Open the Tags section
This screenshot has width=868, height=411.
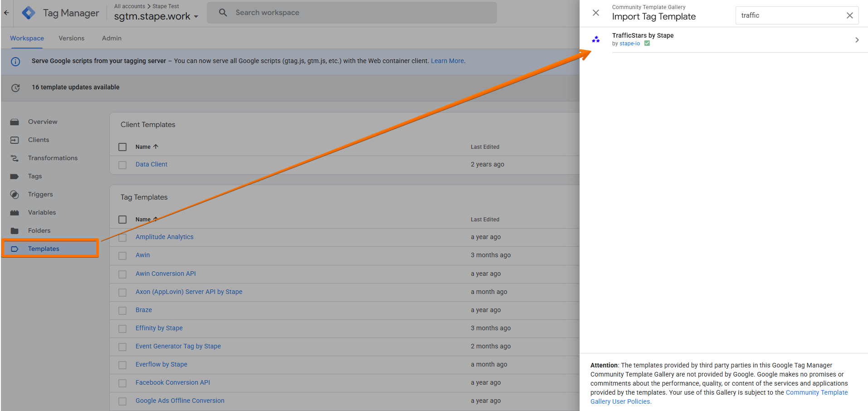[35, 176]
